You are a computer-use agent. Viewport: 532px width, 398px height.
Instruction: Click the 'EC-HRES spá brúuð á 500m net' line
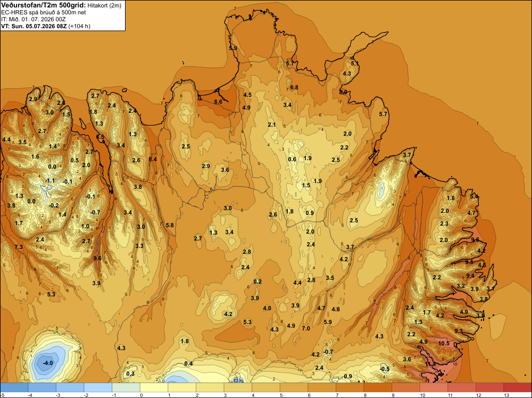[x=44, y=13]
